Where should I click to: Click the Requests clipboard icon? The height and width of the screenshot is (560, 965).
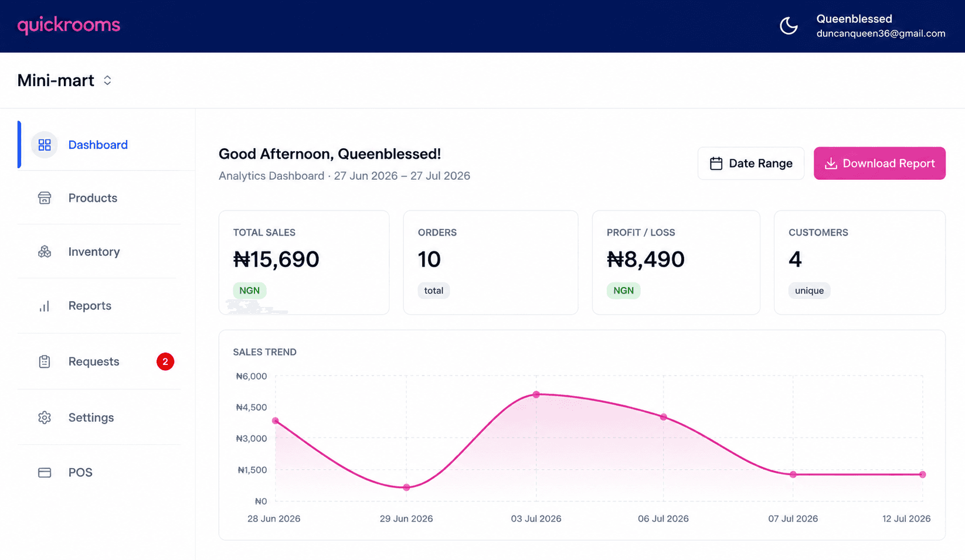45,361
